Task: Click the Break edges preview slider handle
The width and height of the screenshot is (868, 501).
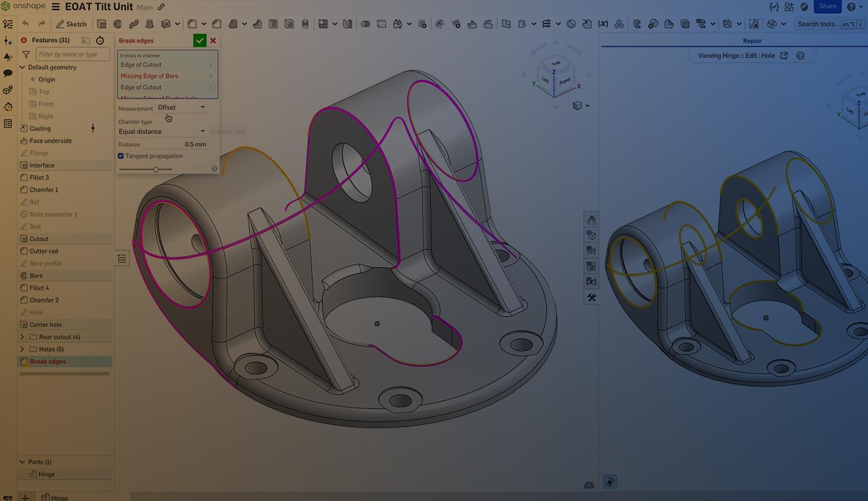Action: tap(156, 170)
